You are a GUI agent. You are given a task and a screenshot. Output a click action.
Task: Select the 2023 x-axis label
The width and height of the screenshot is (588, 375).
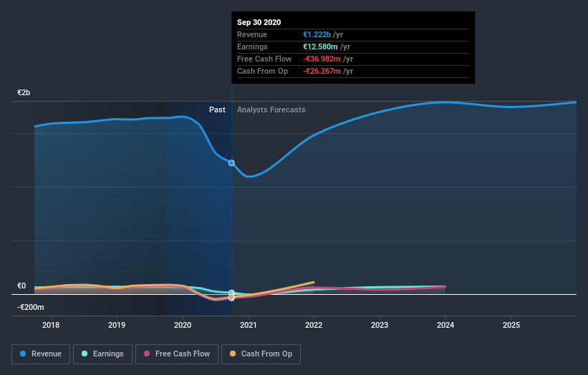coord(380,325)
